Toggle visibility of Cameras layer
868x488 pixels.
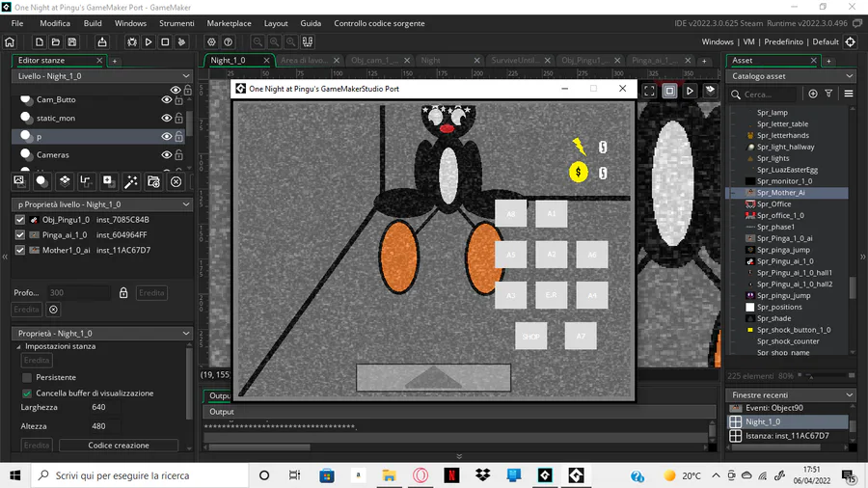[x=166, y=155]
